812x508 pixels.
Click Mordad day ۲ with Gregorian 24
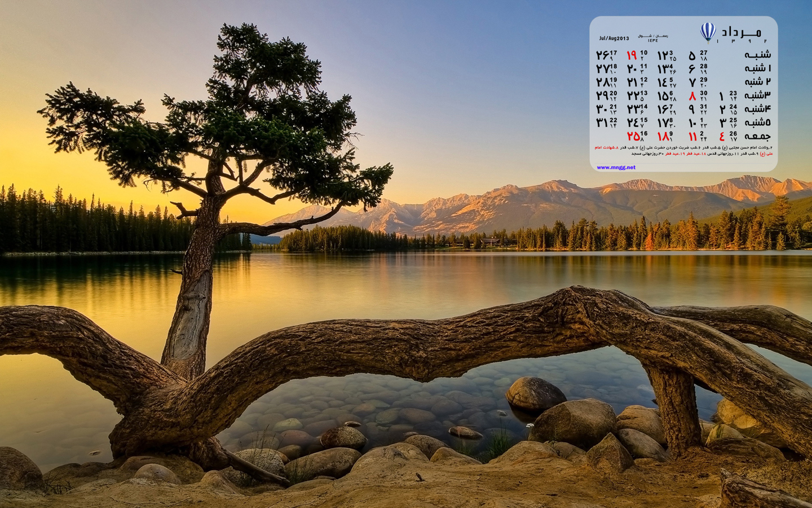pos(727,110)
